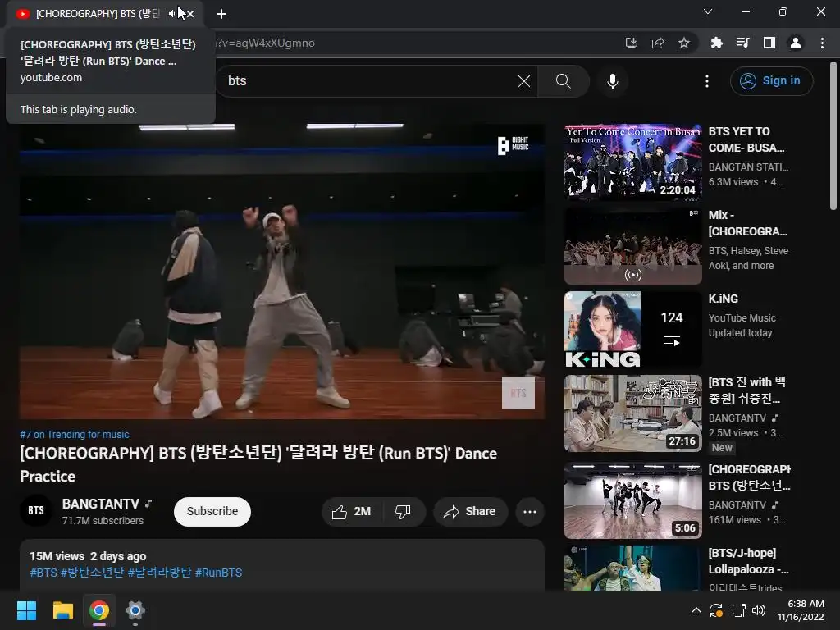Image resolution: width=840 pixels, height=630 pixels.
Task: Open the clock showing 6:38 AM
Action: 801,610
